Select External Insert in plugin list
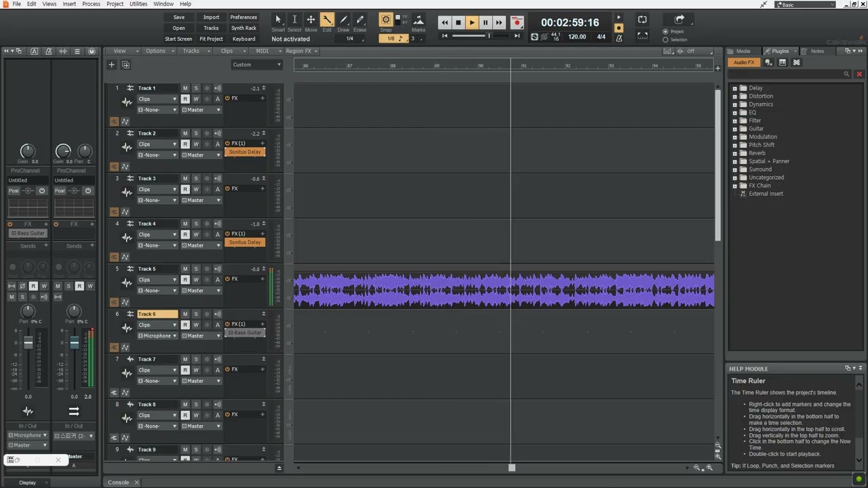This screenshot has width=868, height=488. click(x=766, y=194)
